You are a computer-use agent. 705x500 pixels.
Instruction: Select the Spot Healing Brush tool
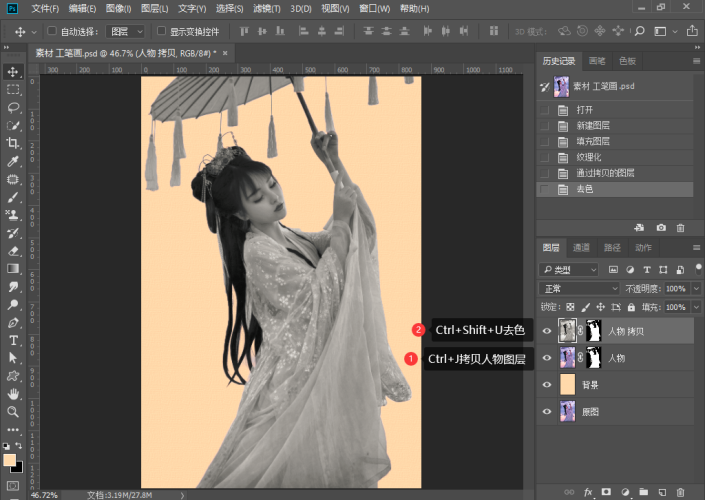pos(13,179)
